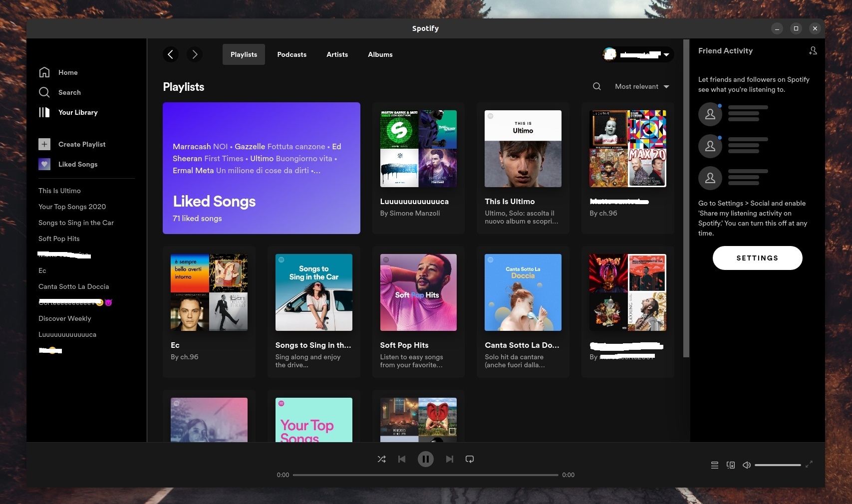Toggle repeat playback mode
Image resolution: width=852 pixels, height=504 pixels.
point(469,459)
